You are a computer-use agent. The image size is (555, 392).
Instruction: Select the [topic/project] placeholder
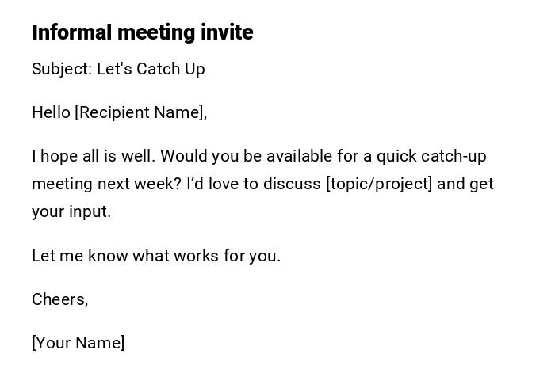tap(379, 184)
